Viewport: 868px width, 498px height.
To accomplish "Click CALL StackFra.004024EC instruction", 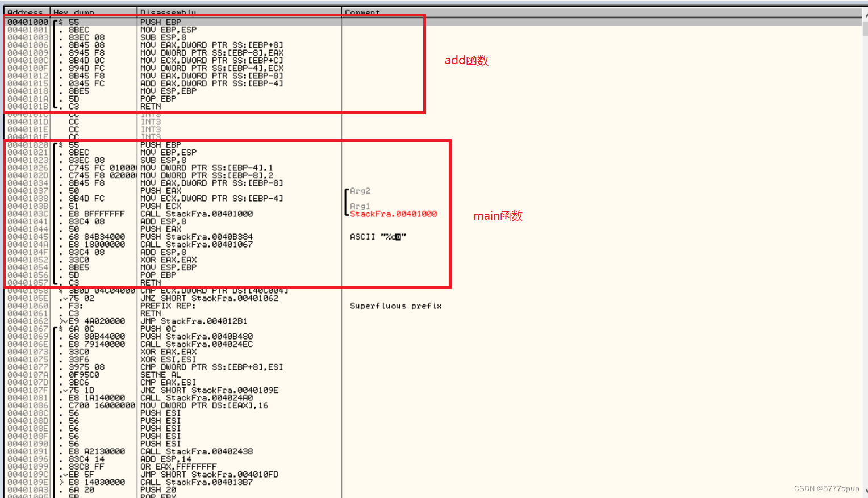I will coord(197,344).
